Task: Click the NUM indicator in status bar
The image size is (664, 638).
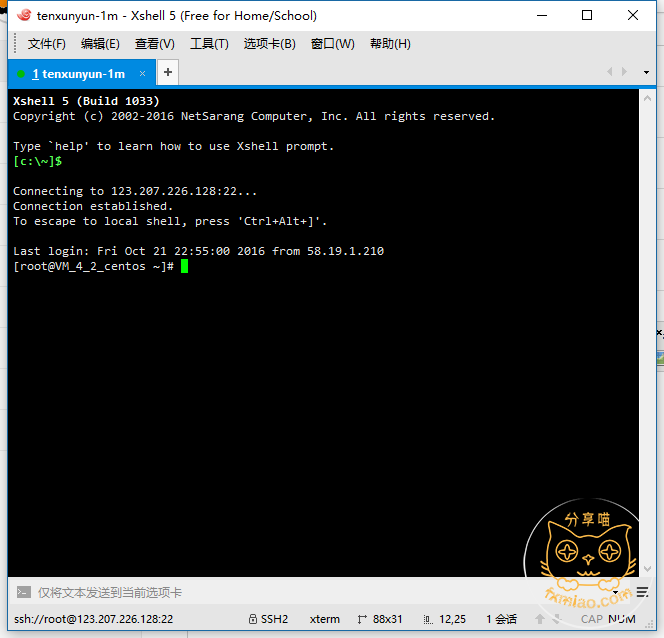Action: (622, 619)
